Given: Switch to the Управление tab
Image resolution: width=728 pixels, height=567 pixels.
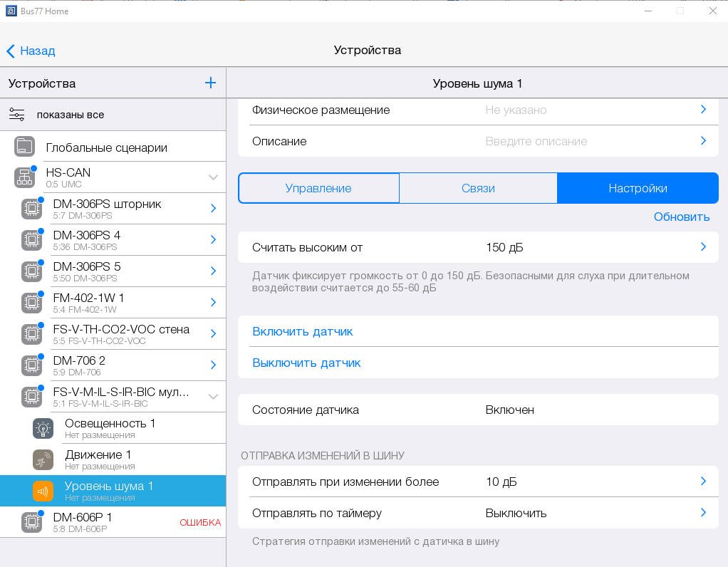Looking at the screenshot, I should [x=318, y=189].
